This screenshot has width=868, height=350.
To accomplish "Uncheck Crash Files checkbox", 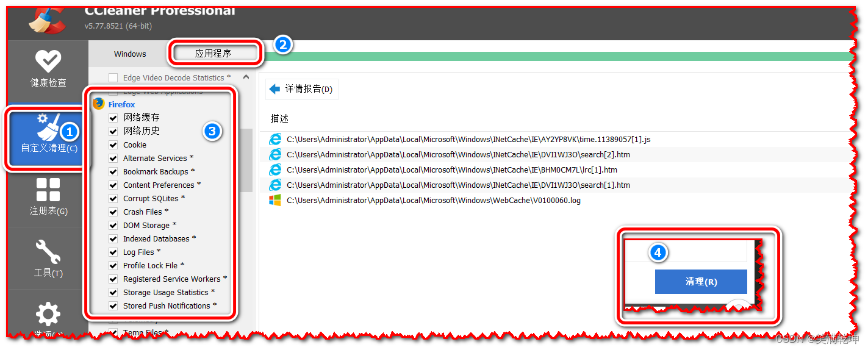I will pyautogui.click(x=113, y=212).
